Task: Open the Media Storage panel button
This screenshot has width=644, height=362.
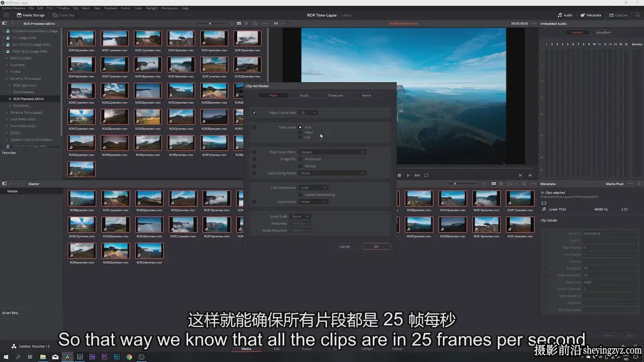Action: pyautogui.click(x=31, y=15)
